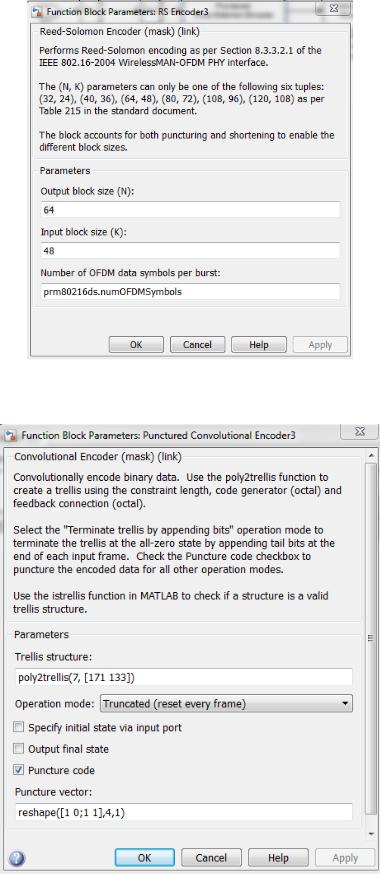Open Help from the RS Encoder3 dialog
This screenshot has height=874, width=380.
[259, 344]
